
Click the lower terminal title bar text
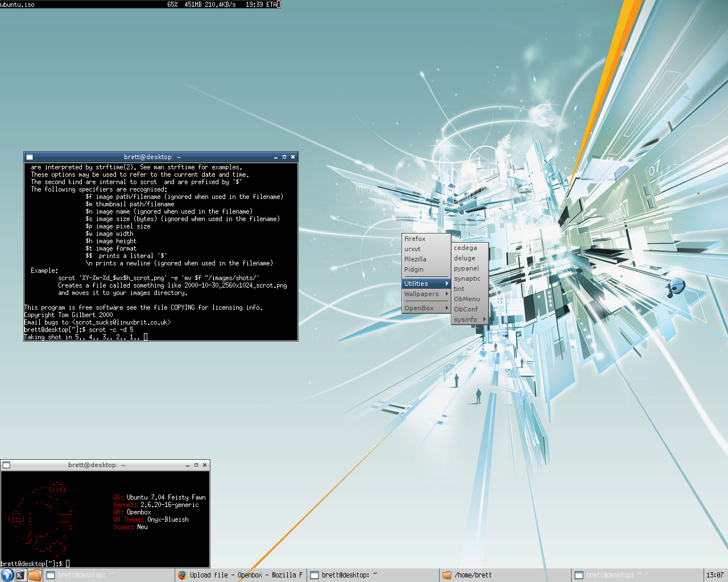97,465
